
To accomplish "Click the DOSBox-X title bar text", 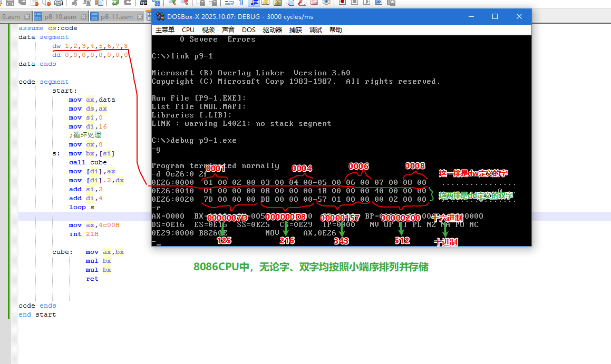I will pyautogui.click(x=240, y=17).
